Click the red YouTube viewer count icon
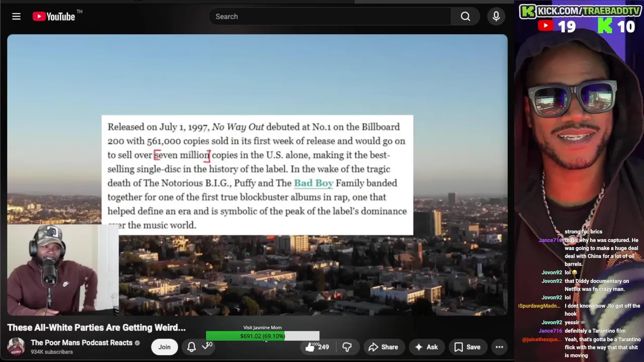The image size is (644, 362). 546,26
